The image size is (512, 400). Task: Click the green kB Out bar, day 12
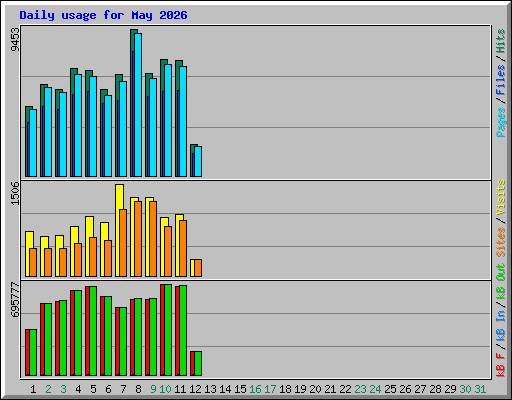click(198, 363)
